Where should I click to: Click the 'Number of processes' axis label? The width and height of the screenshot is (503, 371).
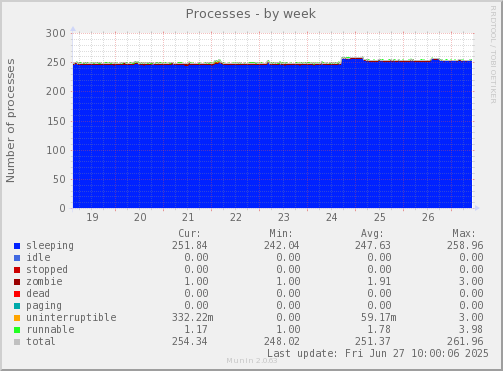click(x=10, y=121)
